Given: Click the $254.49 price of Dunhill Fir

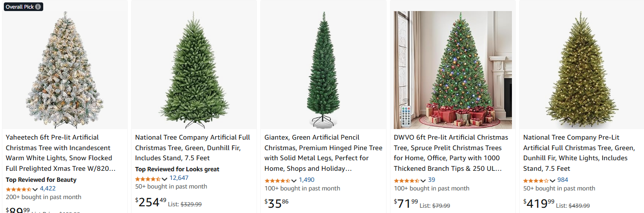Looking at the screenshot, I should 150,202.
